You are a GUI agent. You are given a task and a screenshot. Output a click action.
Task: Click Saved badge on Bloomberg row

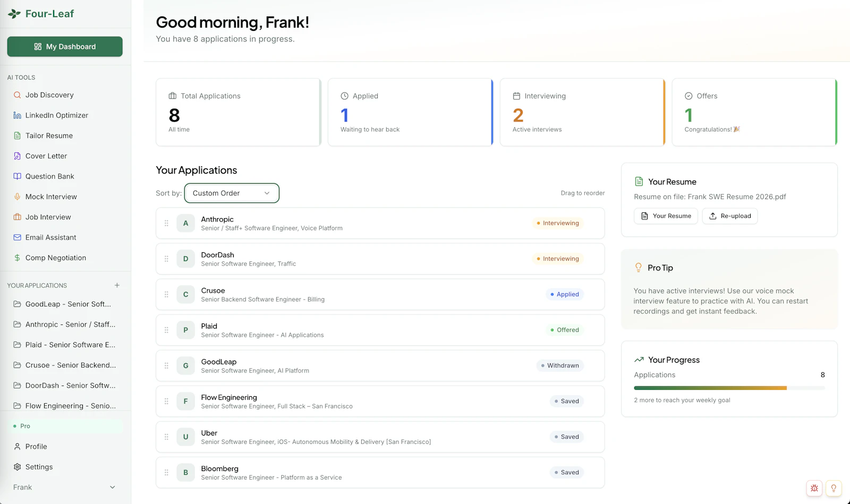coord(567,472)
